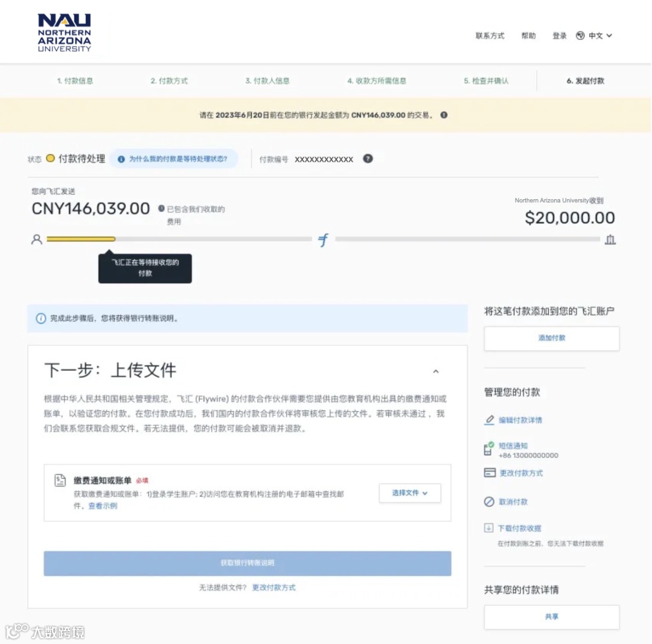
Task: Open the 帮助 menu item
Action: pos(528,36)
